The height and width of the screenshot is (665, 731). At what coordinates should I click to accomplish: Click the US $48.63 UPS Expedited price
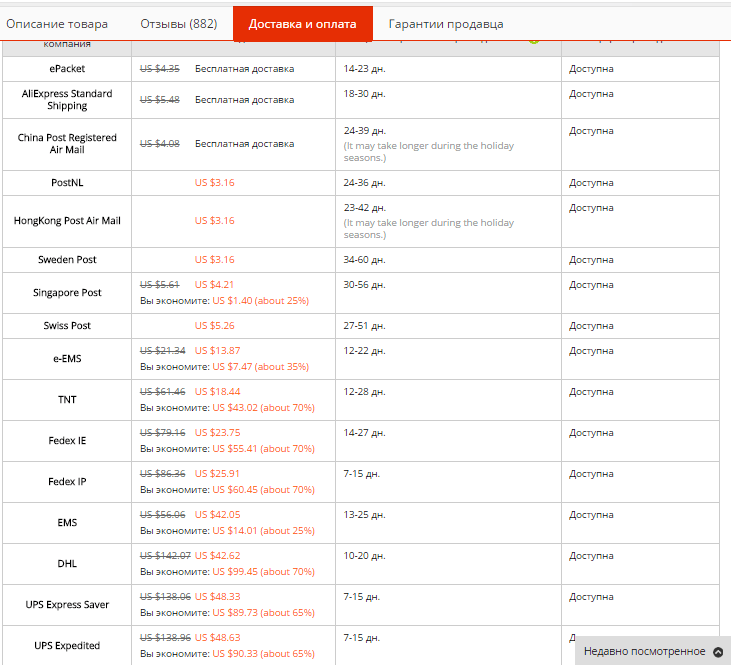click(x=218, y=638)
